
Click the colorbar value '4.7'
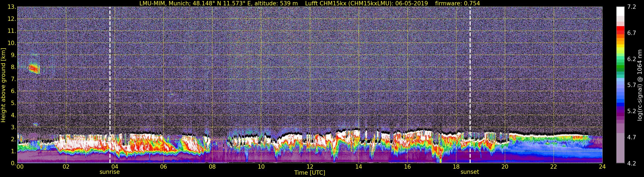pyautogui.click(x=632, y=137)
